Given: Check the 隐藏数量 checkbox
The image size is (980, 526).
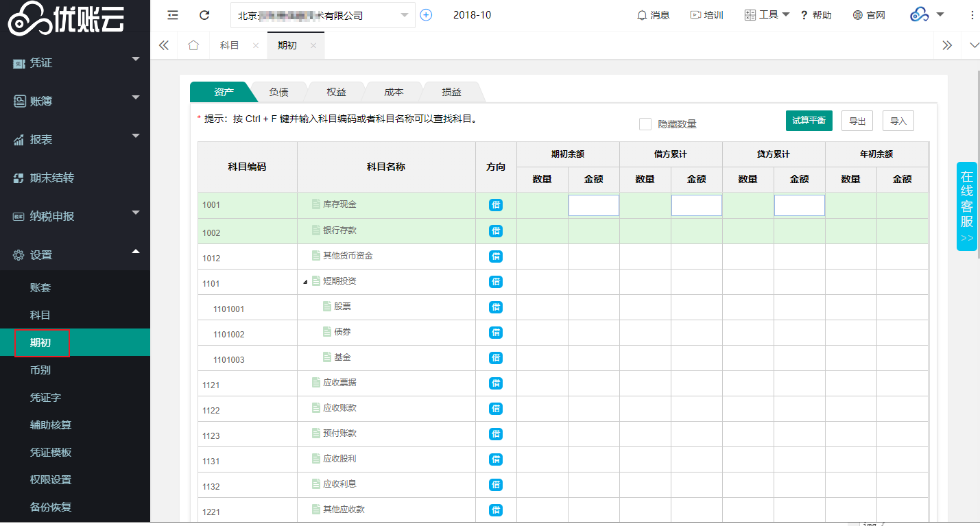Looking at the screenshot, I should [x=645, y=124].
